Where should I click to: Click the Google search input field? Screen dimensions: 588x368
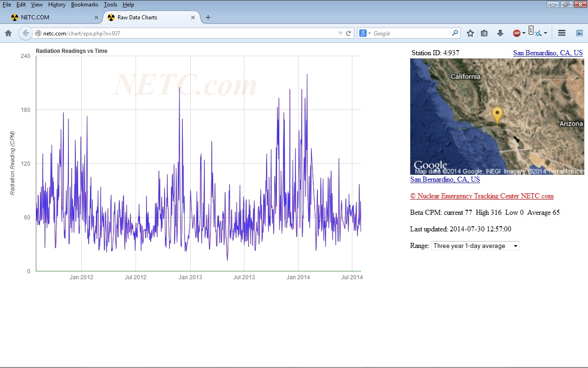(411, 33)
